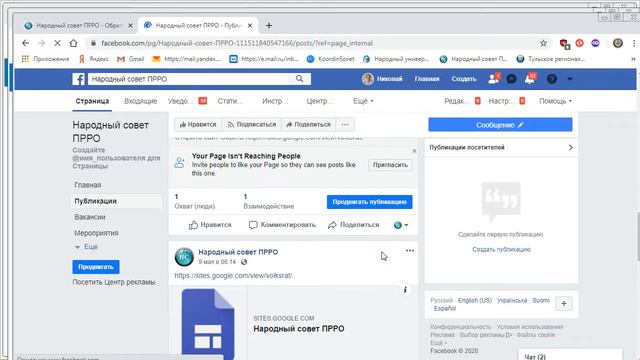The height and width of the screenshot is (360, 640).
Task: Click browser forward arrow
Action: pos(42,43)
